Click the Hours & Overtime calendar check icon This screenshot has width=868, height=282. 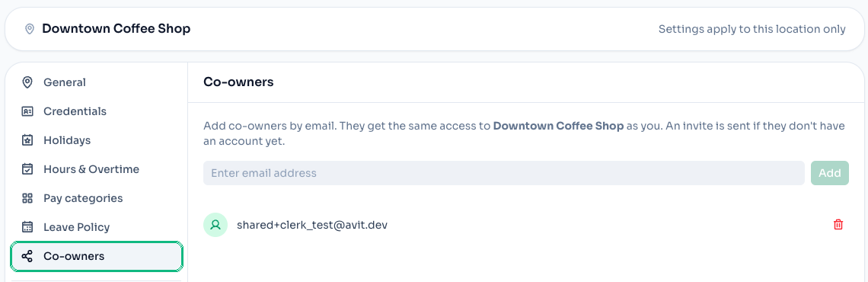coord(27,169)
